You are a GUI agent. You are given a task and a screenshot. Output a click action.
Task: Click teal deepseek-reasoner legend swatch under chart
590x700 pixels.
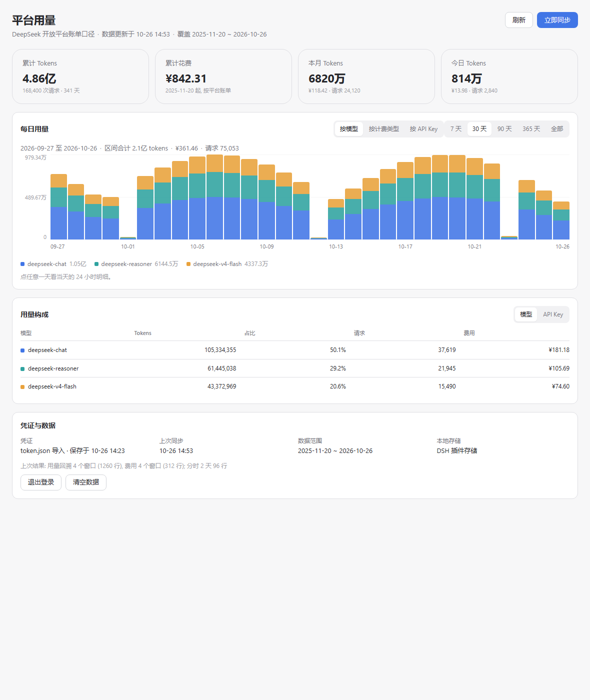[x=96, y=264]
